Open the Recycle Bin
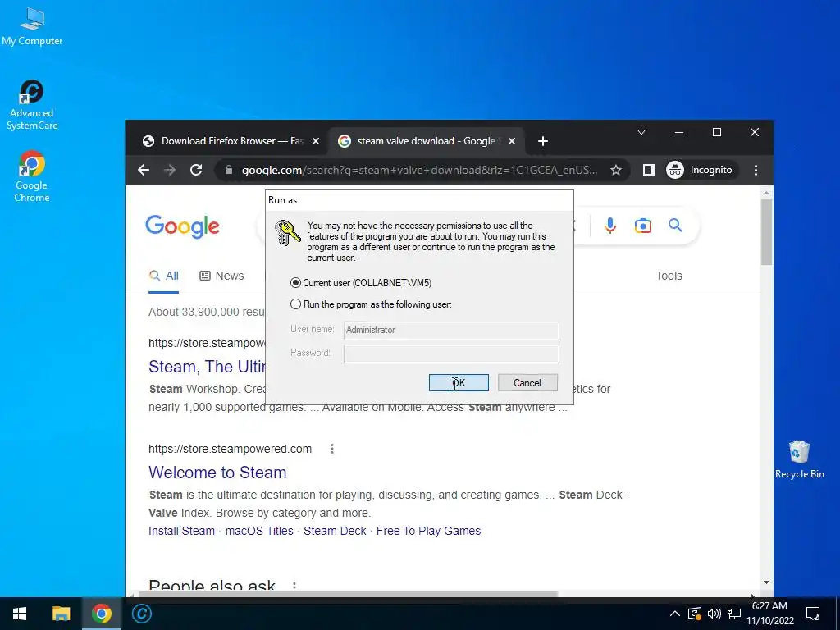The width and height of the screenshot is (840, 630). coord(799,459)
